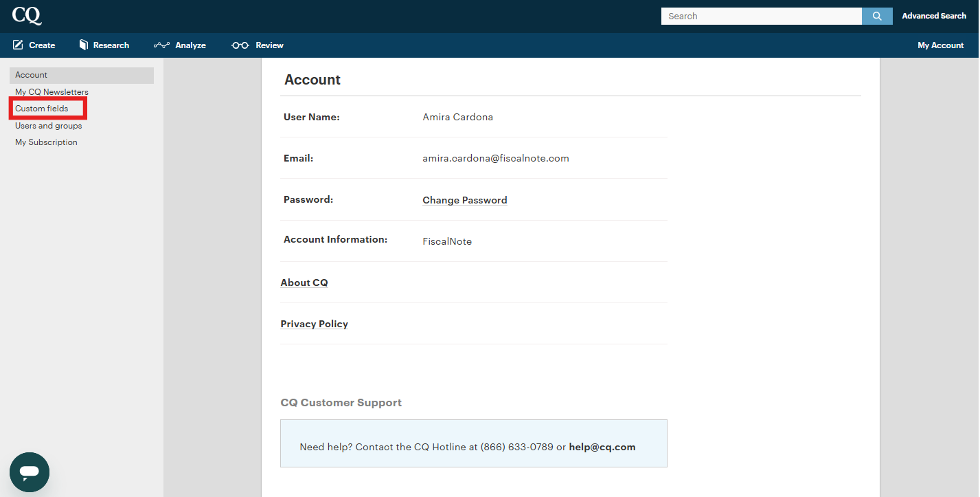This screenshot has width=980, height=497.
Task: Click the Analyze graph icon
Action: (161, 45)
